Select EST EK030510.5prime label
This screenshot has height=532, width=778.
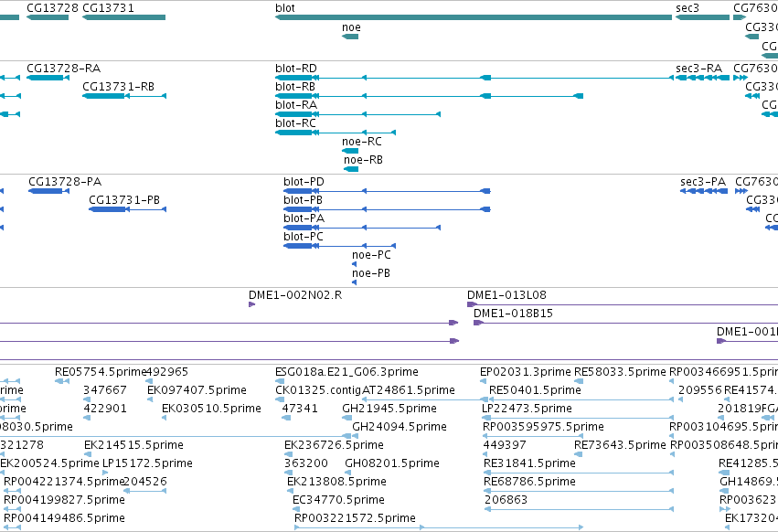(211, 409)
